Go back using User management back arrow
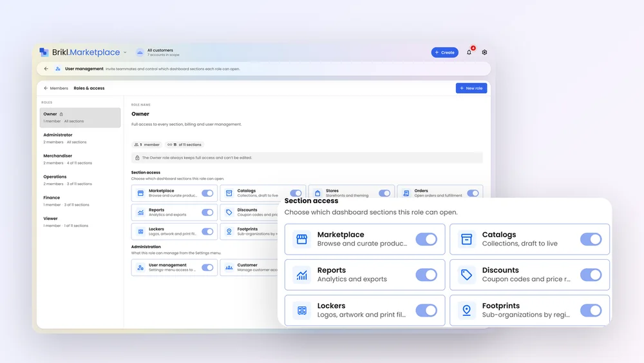The image size is (644, 363). (x=46, y=68)
